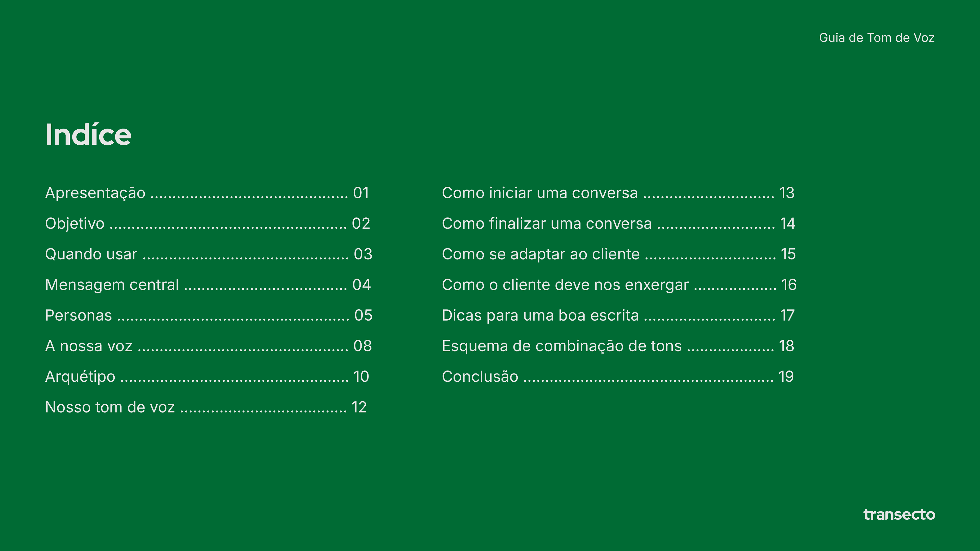Open the A nossa voz entry
980x551 pixels.
click(208, 346)
